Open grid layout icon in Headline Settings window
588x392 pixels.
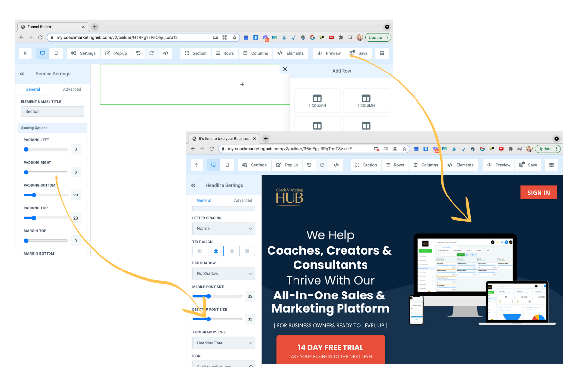pos(552,165)
